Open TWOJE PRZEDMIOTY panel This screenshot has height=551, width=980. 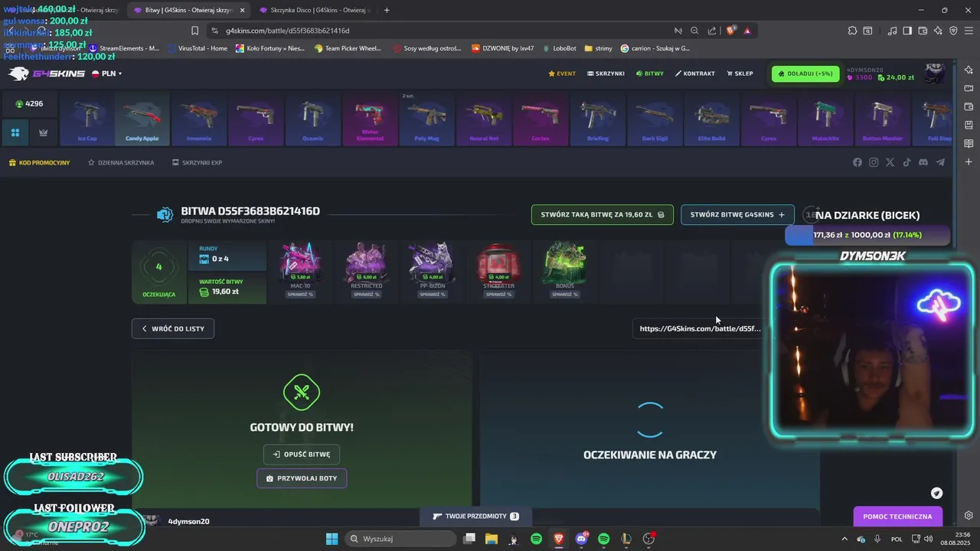tap(475, 517)
